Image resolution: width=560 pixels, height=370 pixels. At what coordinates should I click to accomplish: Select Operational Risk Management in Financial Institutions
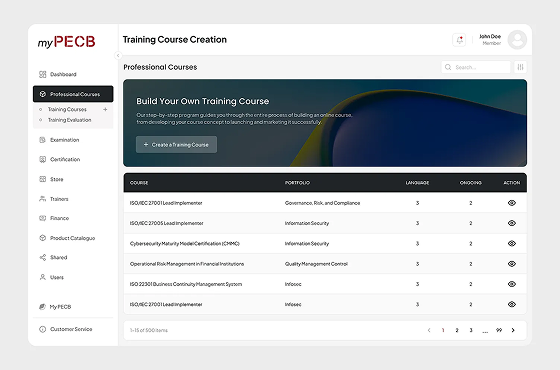tap(187, 264)
